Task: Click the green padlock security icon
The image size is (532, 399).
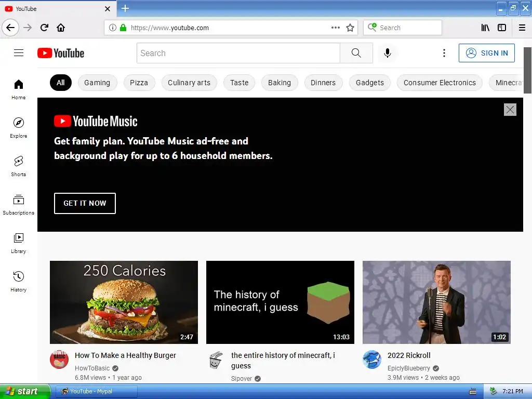Action: [x=123, y=28]
